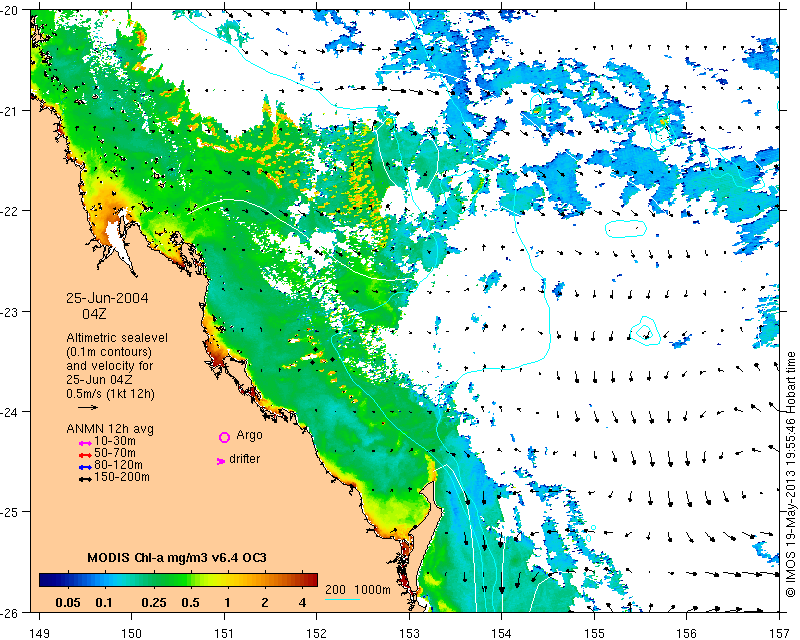
Task: Click the 0.5m/s reference velocity arrow
Action: (x=88, y=407)
